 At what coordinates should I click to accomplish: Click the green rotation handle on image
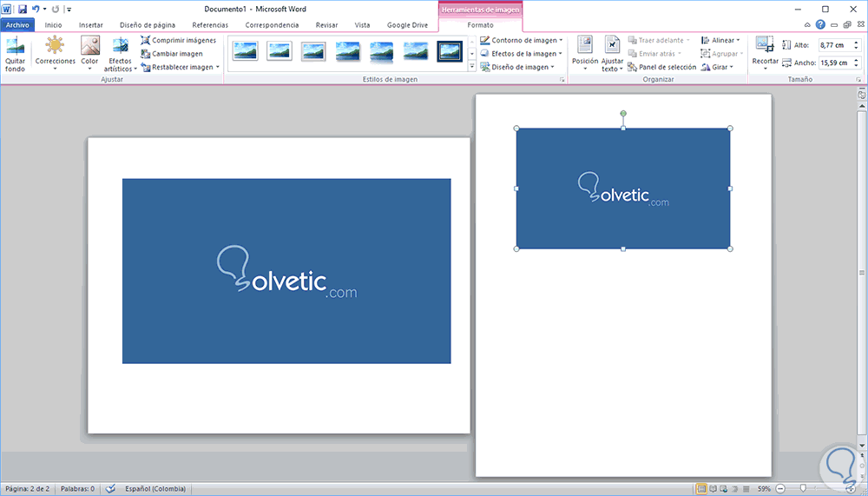click(623, 114)
